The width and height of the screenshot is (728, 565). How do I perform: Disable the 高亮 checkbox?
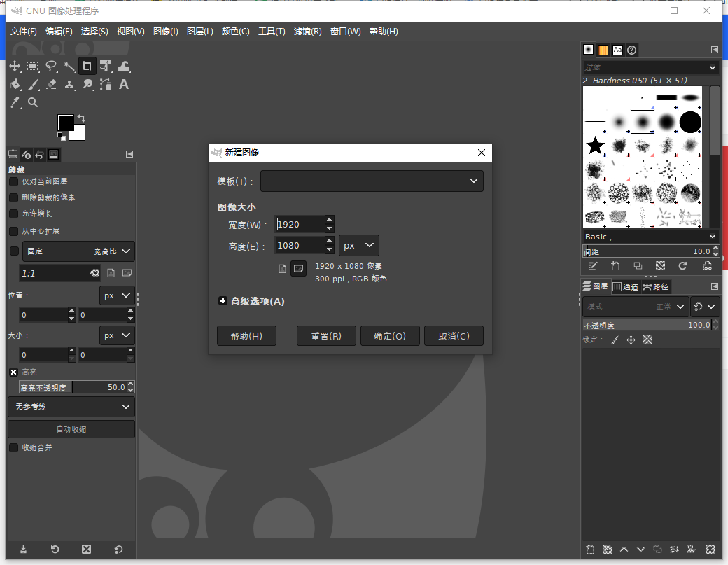tap(13, 372)
